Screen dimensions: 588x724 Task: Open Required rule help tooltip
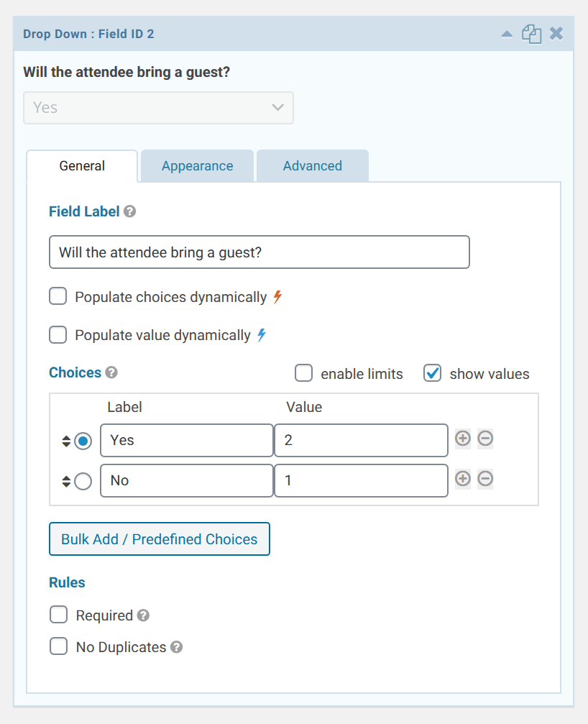[x=142, y=615]
